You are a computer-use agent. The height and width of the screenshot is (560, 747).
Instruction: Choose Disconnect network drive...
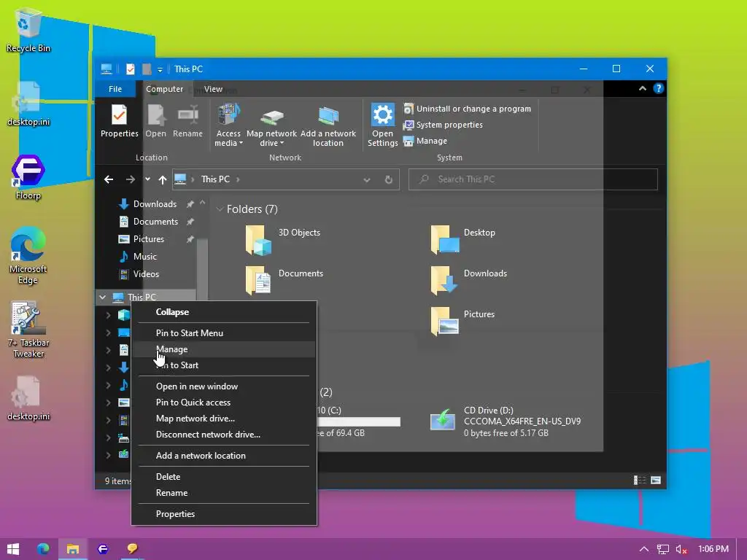click(224, 435)
